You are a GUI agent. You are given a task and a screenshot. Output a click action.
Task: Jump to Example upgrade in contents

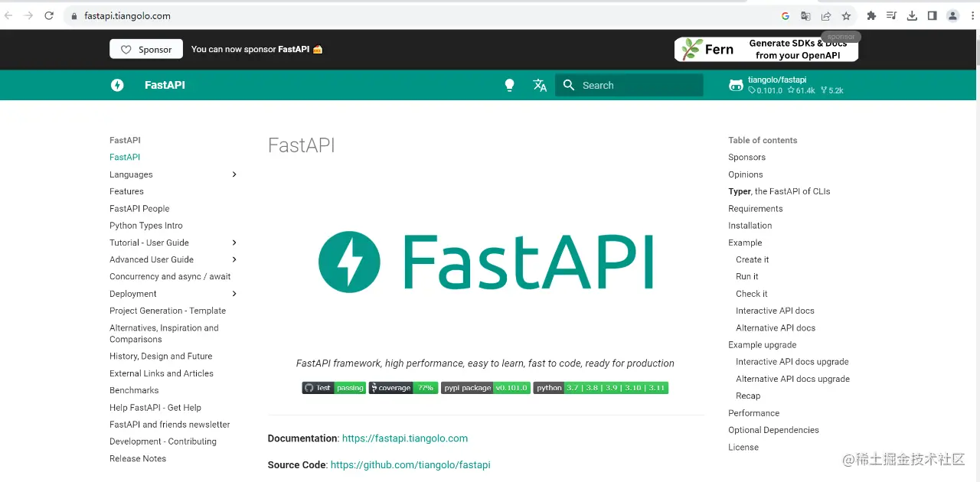tap(763, 345)
